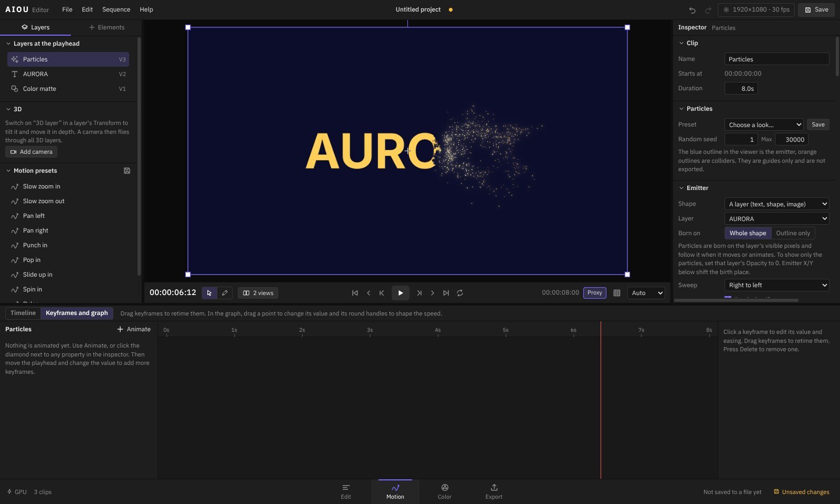Toggle the viewer grid overlay
The image size is (840, 504).
(617, 293)
